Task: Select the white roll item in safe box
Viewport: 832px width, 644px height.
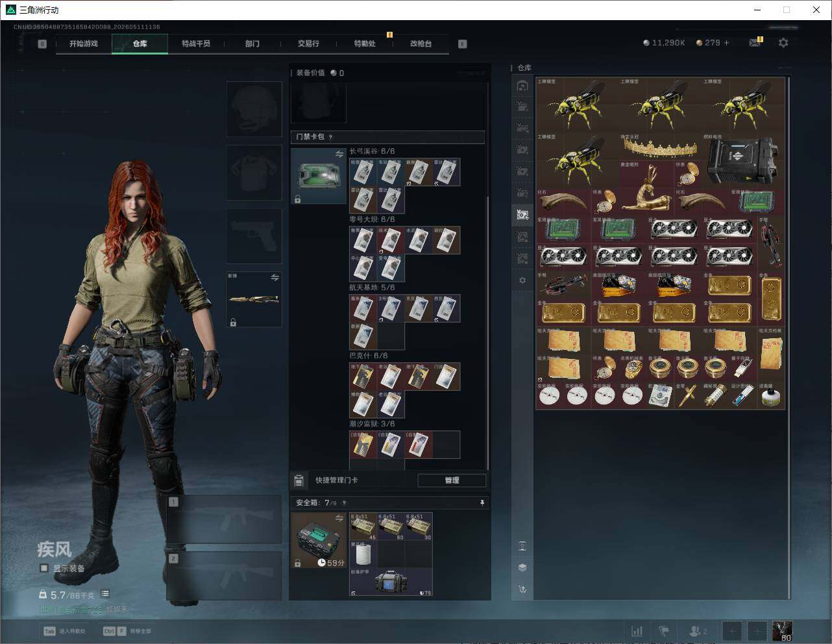Action: click(363, 554)
